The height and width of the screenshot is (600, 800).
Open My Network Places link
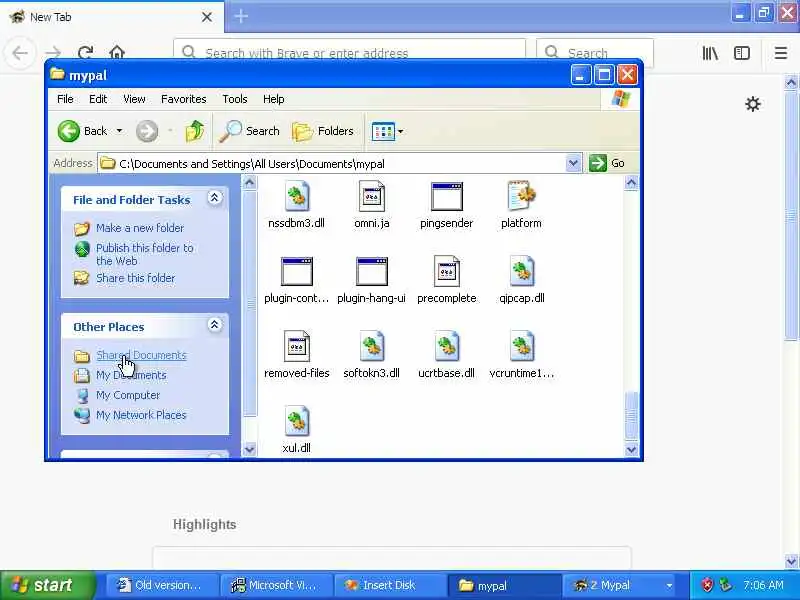(x=141, y=415)
